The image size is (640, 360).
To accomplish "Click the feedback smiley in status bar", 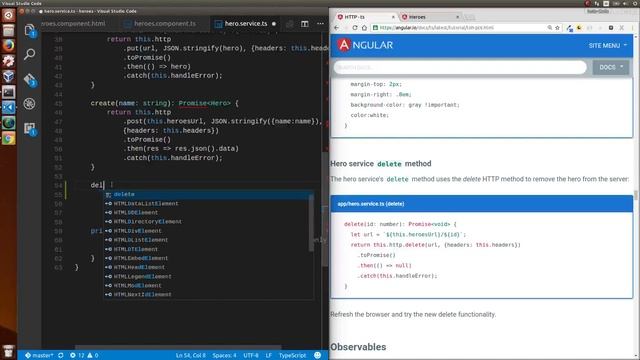I will tap(318, 355).
